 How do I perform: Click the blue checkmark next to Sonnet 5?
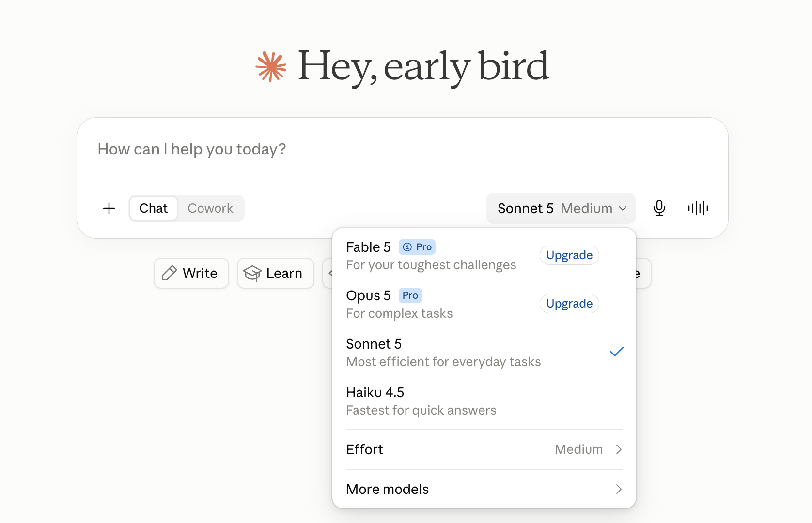tap(616, 352)
